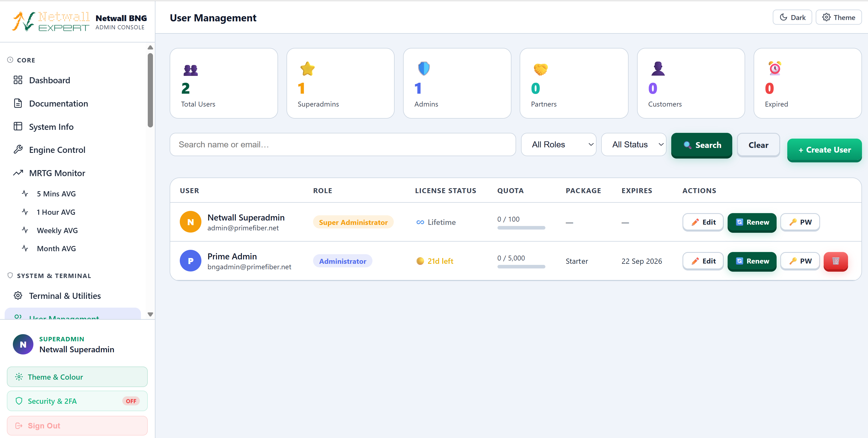The width and height of the screenshot is (868, 438).
Task: Edit the Prime Admin user
Action: tap(703, 261)
